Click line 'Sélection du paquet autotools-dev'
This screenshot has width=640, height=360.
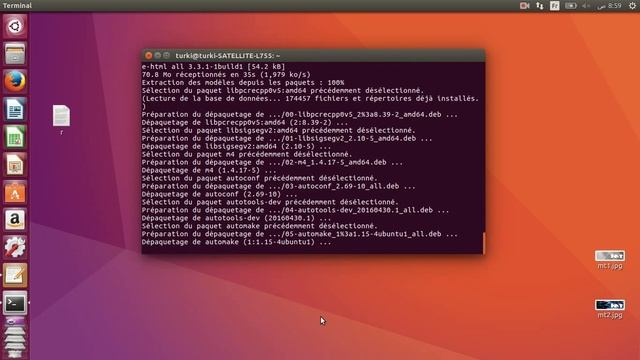click(x=270, y=202)
